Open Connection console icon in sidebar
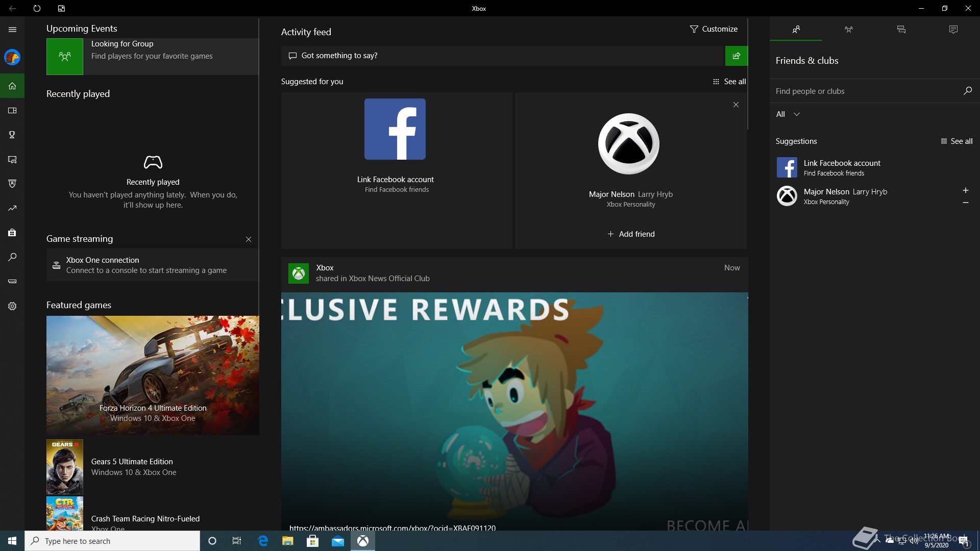The width and height of the screenshot is (980, 551). [12, 281]
